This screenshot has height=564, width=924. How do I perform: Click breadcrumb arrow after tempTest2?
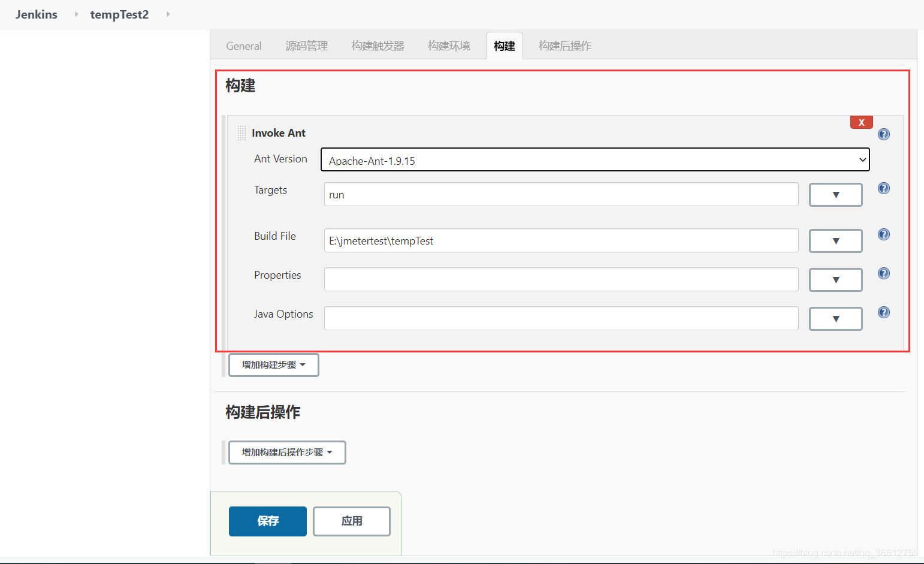pyautogui.click(x=168, y=14)
